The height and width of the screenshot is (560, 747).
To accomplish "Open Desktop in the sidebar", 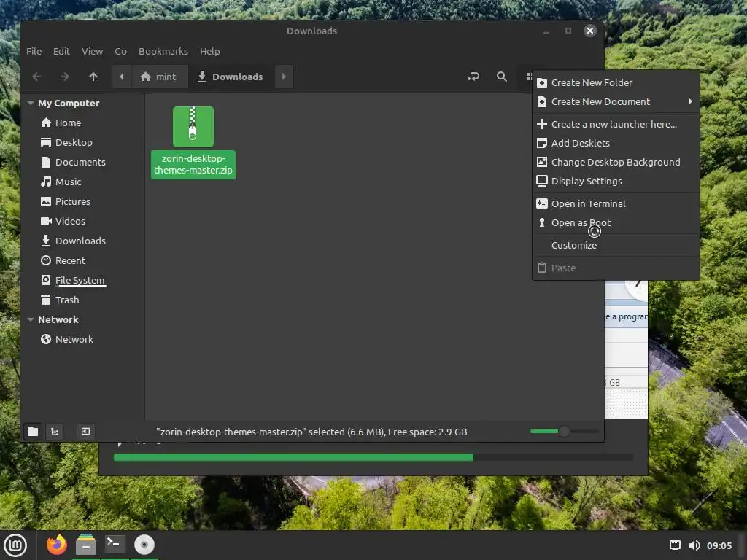I will 74,142.
